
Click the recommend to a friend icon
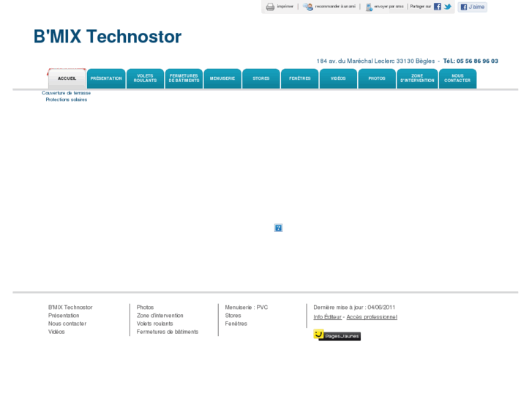pos(308,7)
